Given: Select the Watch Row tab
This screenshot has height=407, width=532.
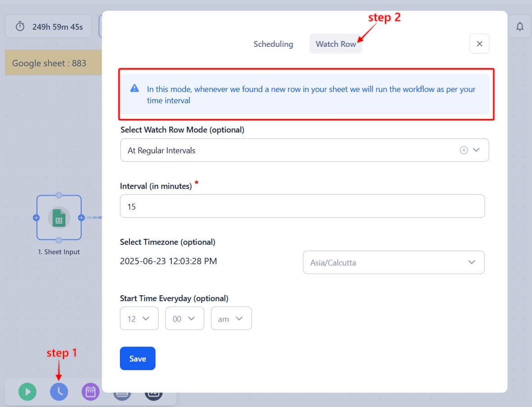Looking at the screenshot, I should coord(335,44).
